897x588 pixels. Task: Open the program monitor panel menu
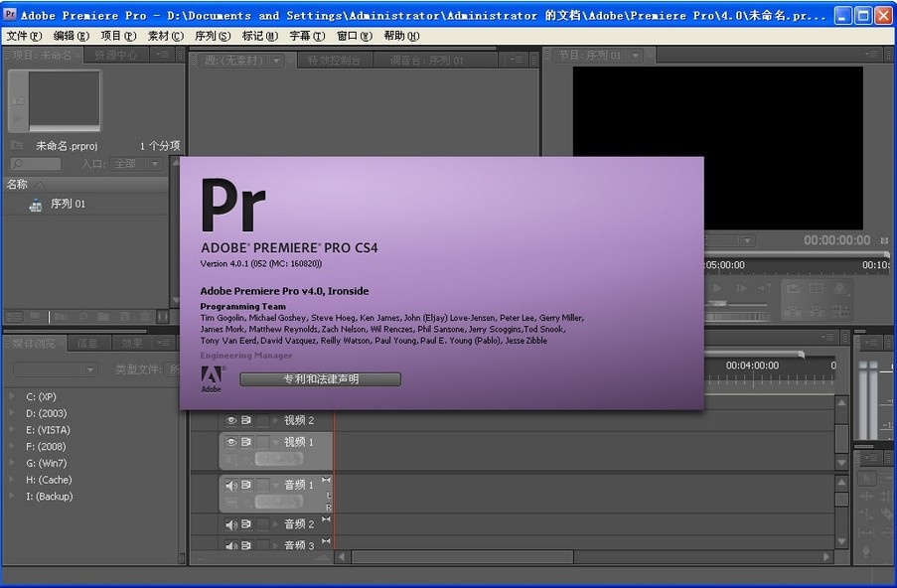(871, 55)
